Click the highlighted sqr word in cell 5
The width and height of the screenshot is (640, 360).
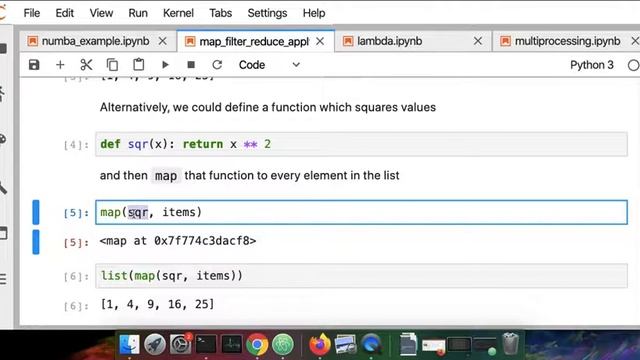pos(138,212)
